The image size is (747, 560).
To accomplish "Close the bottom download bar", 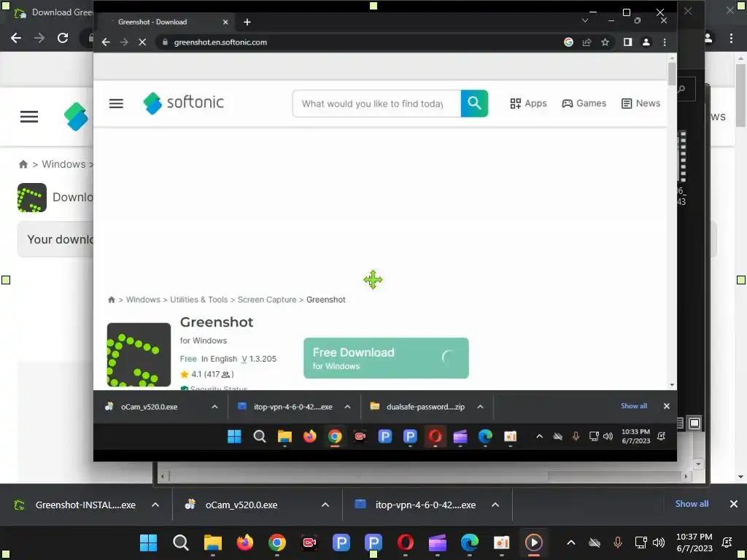I will 734,504.
